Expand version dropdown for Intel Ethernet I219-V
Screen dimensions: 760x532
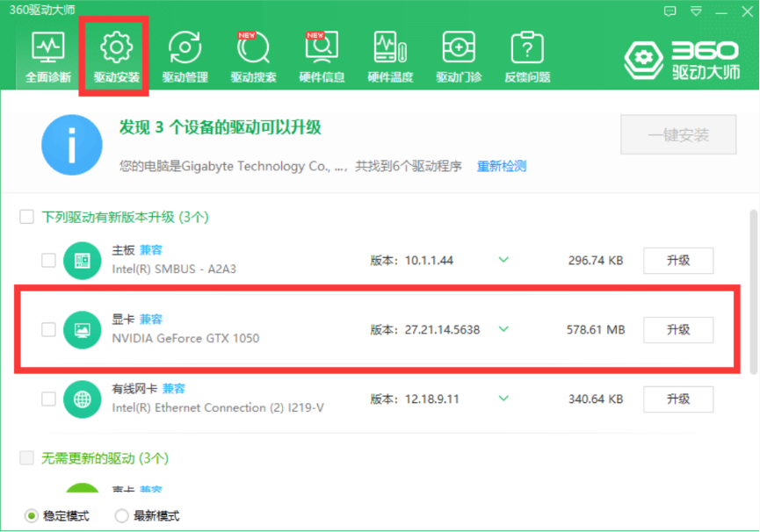(x=503, y=399)
